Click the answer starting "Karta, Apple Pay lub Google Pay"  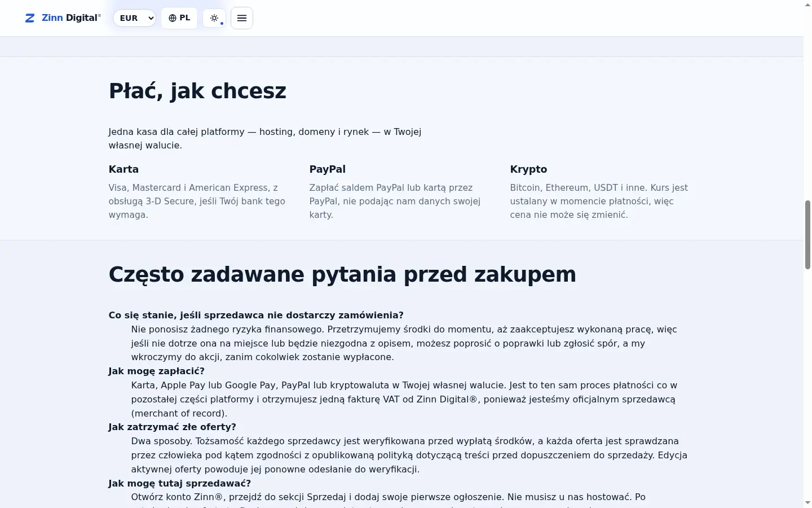pyautogui.click(x=404, y=399)
